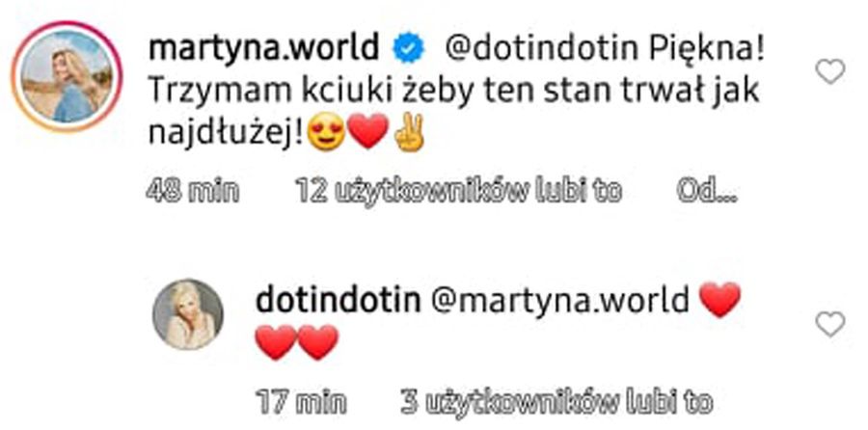Click the 17 min timestamp
This screenshot has width=868, height=430.
point(301,402)
